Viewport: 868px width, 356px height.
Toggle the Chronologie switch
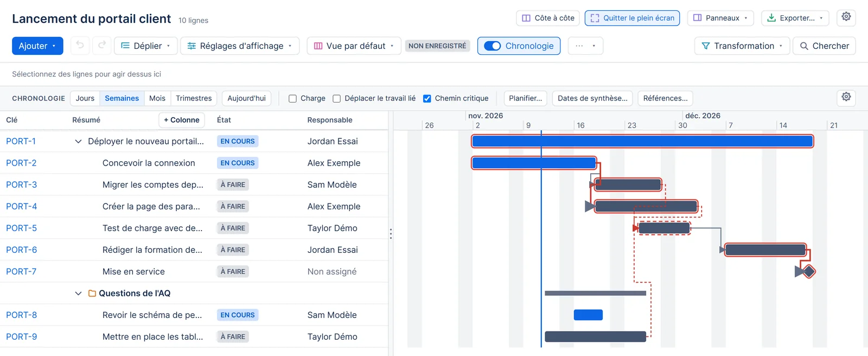coord(493,46)
